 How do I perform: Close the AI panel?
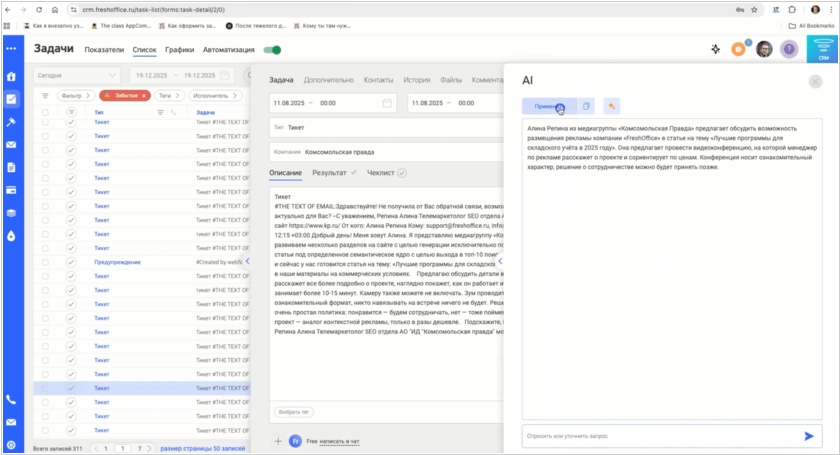[x=815, y=81]
